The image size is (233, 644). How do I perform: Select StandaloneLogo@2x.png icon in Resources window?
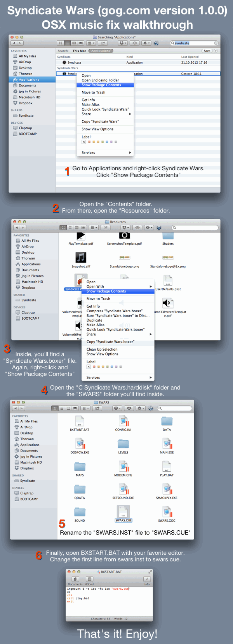(168, 257)
